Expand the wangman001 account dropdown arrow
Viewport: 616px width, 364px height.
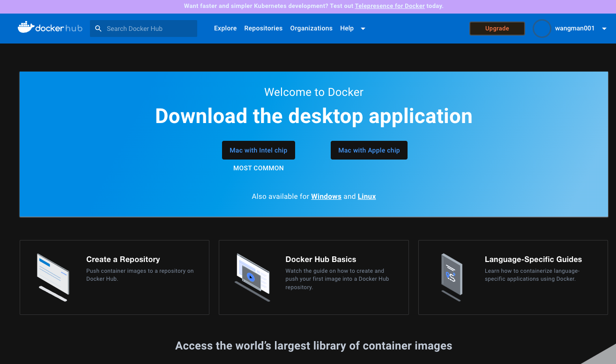pyautogui.click(x=604, y=29)
